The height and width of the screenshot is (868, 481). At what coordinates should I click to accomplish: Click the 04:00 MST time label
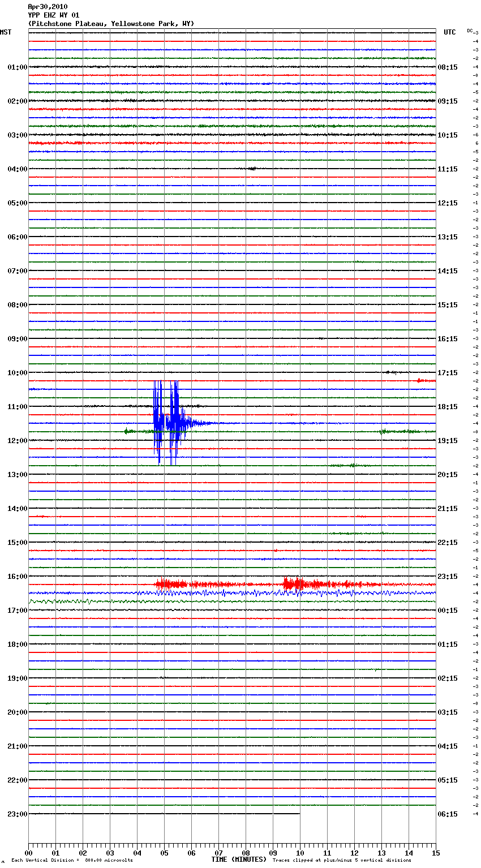pos(17,169)
